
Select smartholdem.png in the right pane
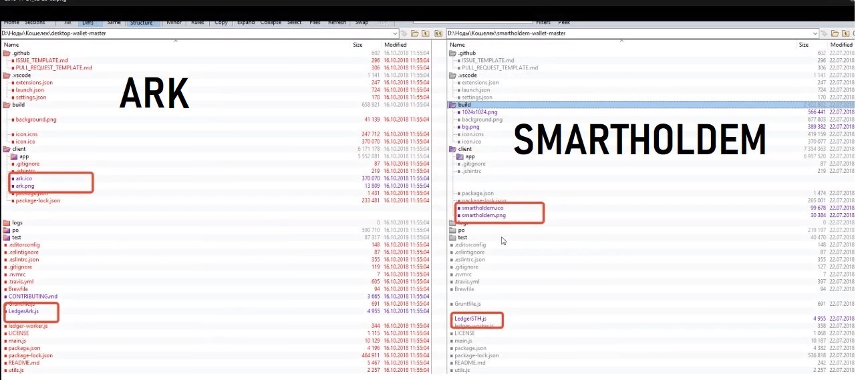pos(482,216)
